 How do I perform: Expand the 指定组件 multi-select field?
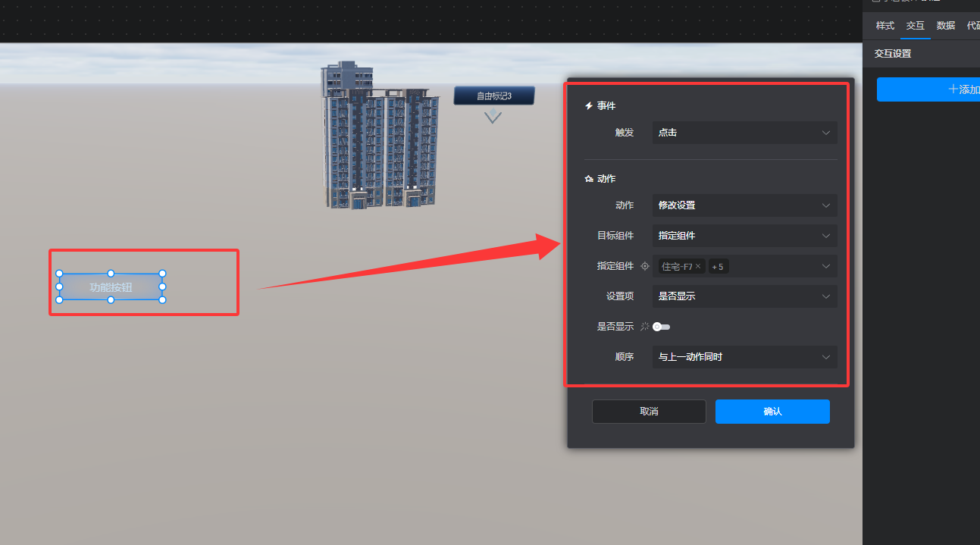(745, 266)
